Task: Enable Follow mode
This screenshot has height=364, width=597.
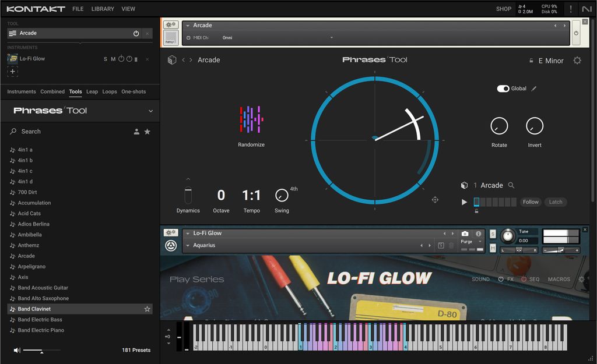Action: click(531, 202)
